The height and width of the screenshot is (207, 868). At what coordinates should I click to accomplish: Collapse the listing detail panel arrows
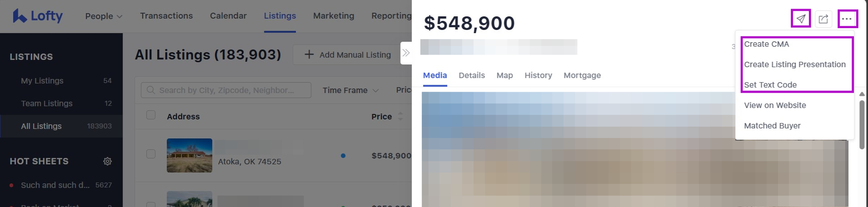(406, 53)
